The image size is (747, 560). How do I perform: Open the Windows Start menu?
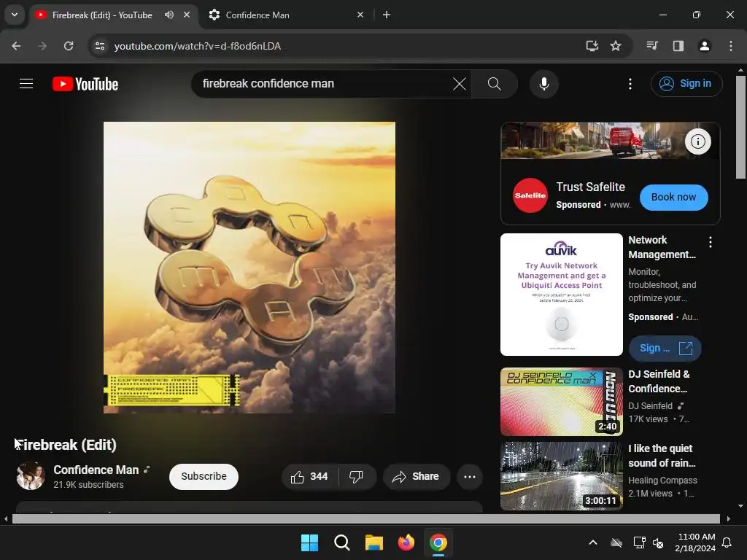tap(309, 542)
